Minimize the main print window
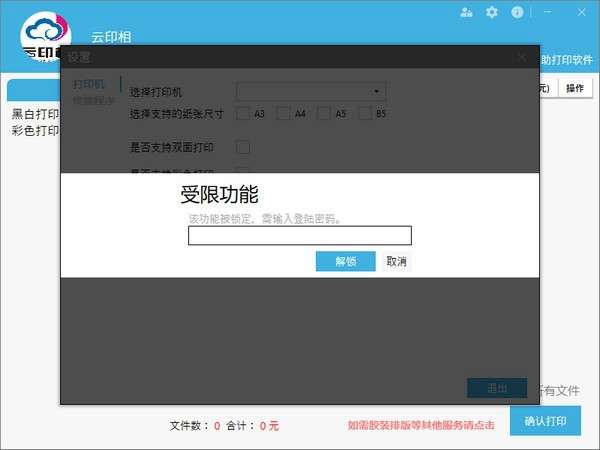Viewport: 600px width, 450px height. [x=548, y=12]
